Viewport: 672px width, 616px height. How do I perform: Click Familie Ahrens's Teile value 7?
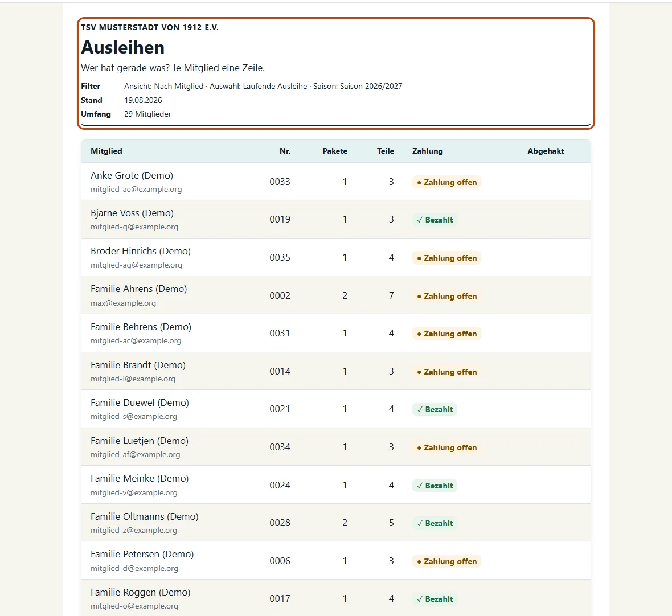(391, 295)
